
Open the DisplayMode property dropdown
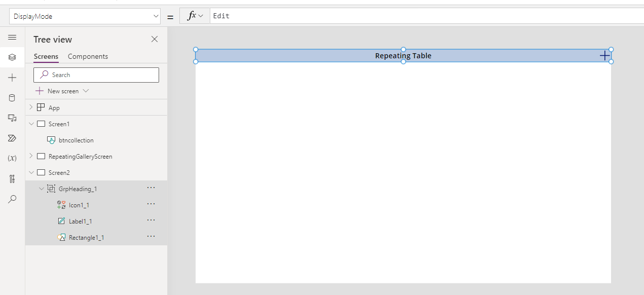pos(157,16)
